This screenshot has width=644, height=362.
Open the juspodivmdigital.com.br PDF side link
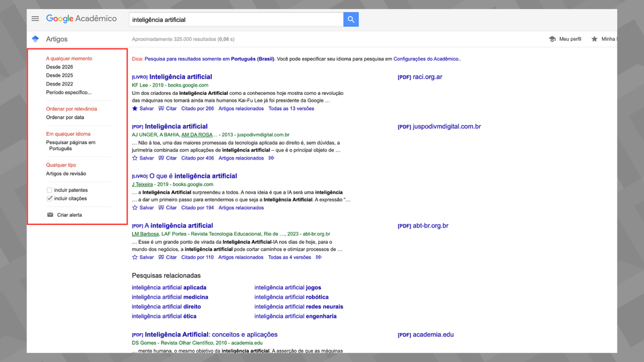pos(439,126)
